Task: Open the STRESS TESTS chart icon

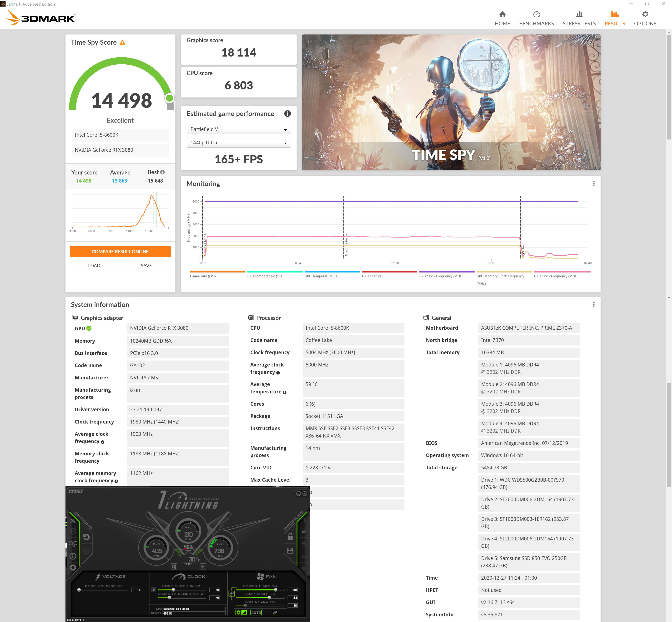Action: (x=579, y=14)
